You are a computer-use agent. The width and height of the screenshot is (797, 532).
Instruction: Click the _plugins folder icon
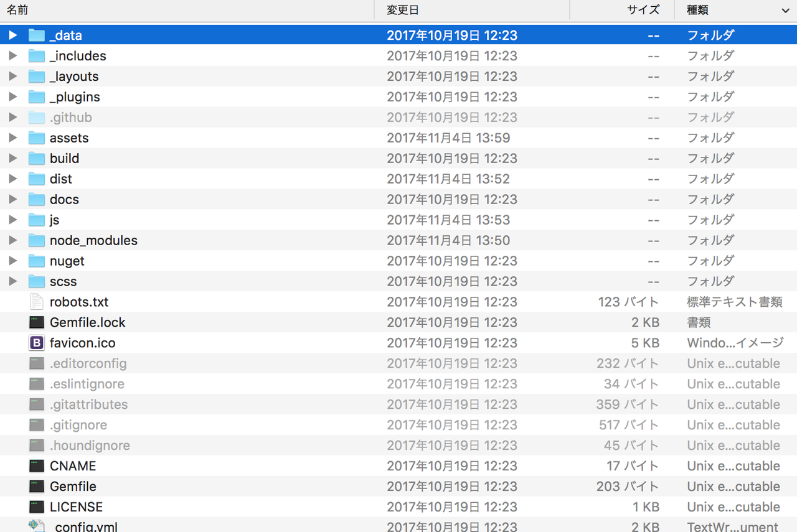coord(37,97)
